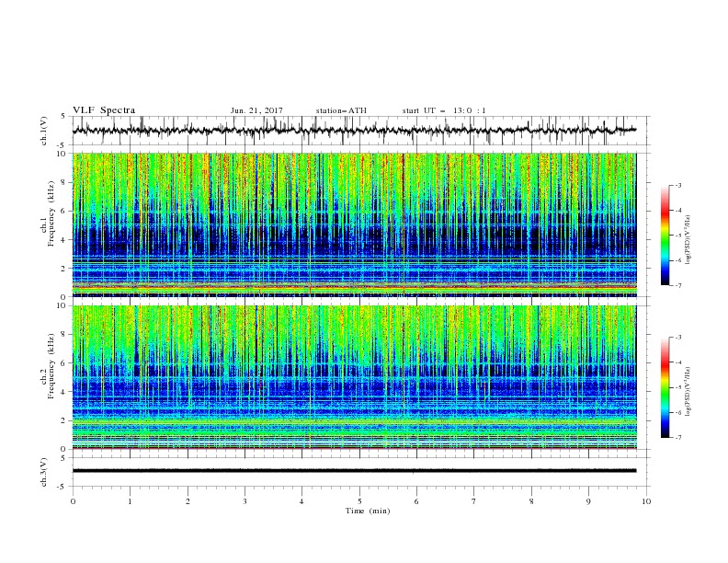Click the "6" kHz tick of ch.2 spectrogram

pos(64,363)
